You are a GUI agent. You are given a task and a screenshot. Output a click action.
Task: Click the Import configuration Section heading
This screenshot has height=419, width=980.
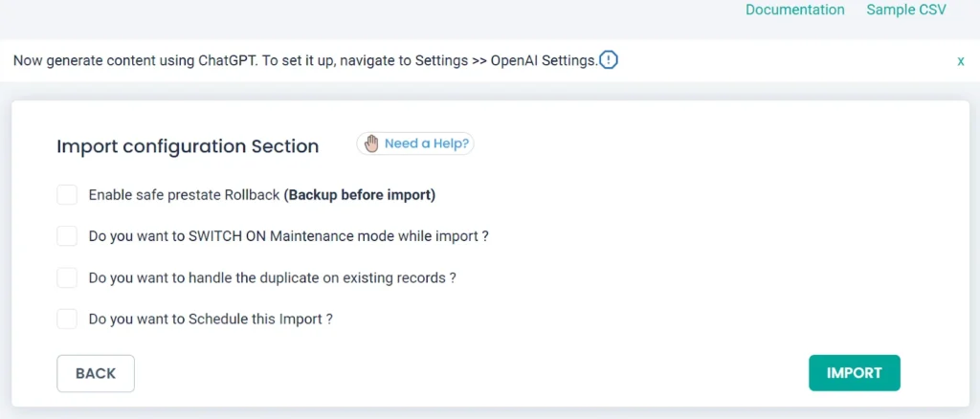(x=188, y=146)
